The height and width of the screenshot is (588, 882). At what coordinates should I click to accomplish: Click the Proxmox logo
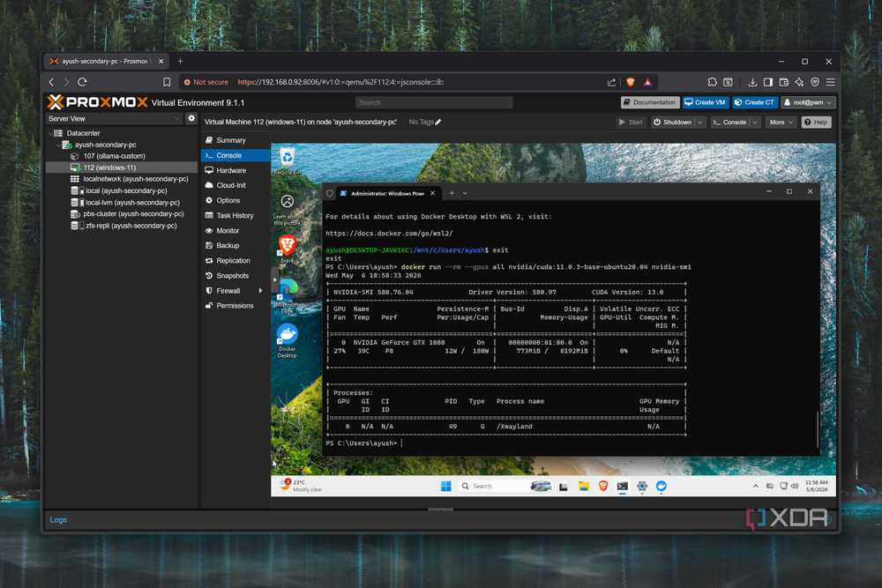click(97, 102)
